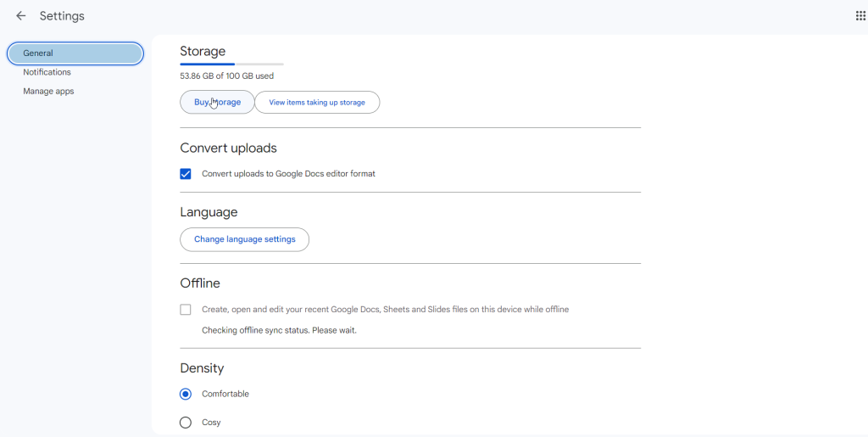Screen dimensions: 868x437
Task: Switch to the Notifications tab
Action: coord(47,72)
